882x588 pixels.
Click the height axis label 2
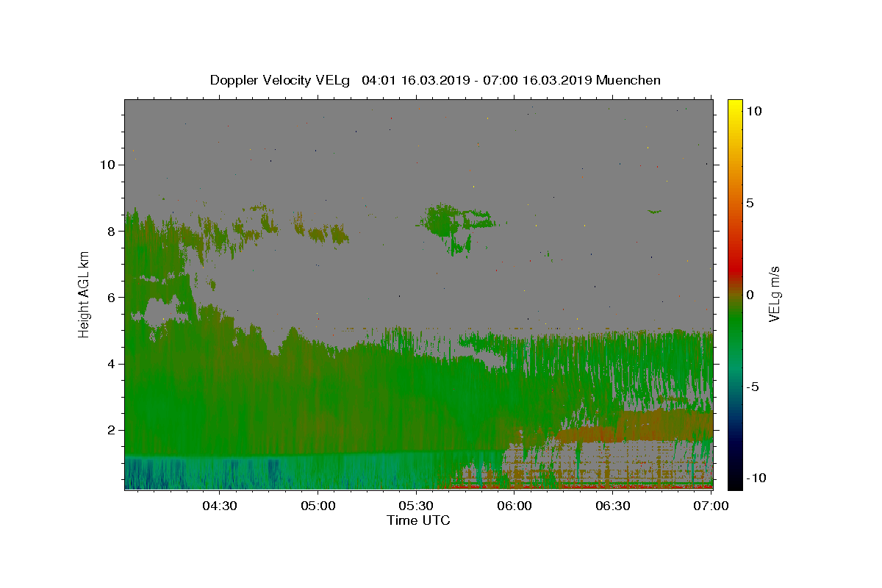[x=112, y=430]
